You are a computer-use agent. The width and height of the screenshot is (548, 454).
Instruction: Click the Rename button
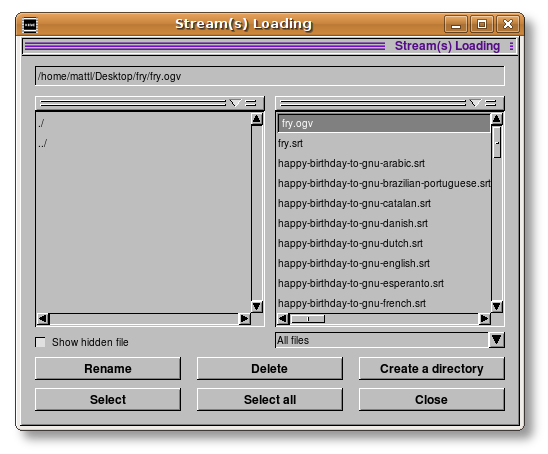[108, 368]
